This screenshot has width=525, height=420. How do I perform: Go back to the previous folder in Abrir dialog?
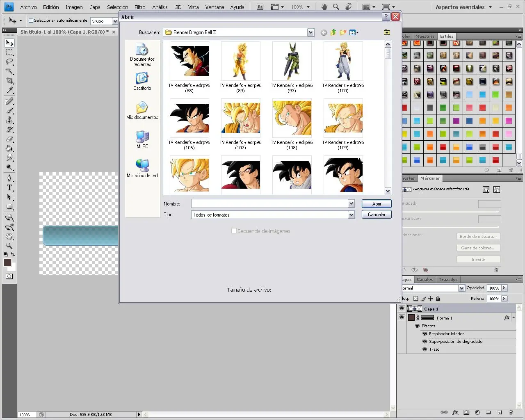[324, 32]
